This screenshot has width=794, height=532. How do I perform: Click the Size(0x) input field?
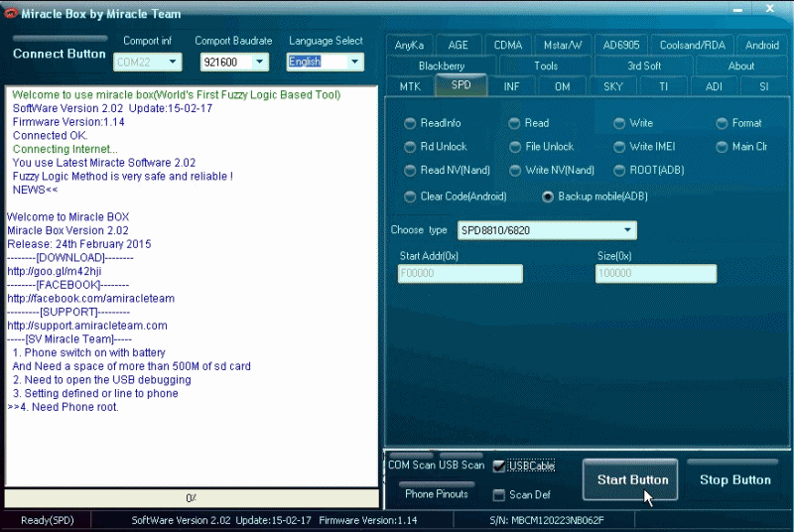pos(656,273)
